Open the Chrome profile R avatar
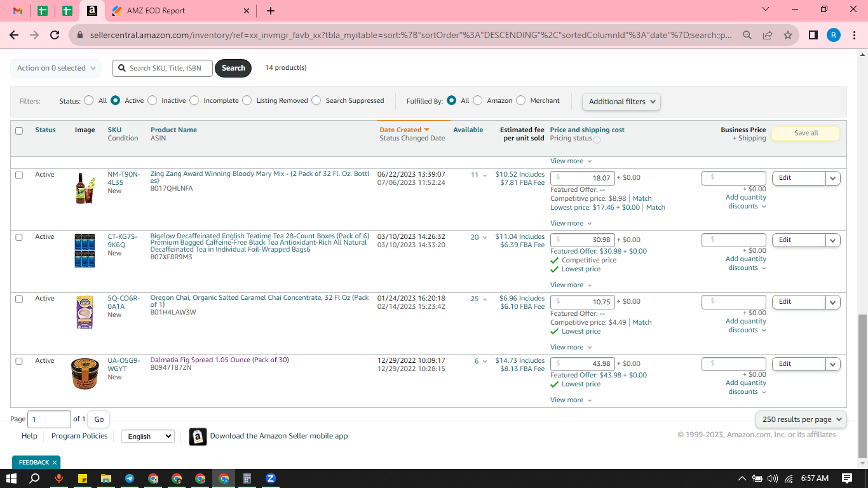Viewport: 868px width, 488px height. coord(834,36)
